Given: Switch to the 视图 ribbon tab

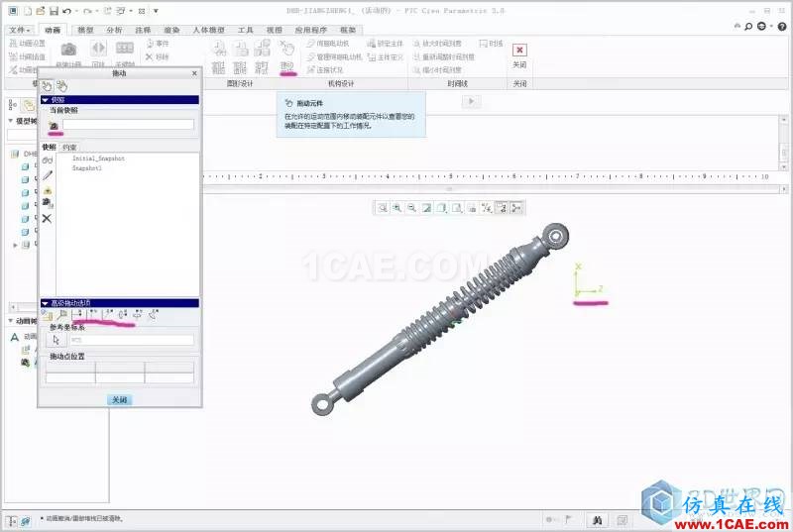Looking at the screenshot, I should [275, 31].
